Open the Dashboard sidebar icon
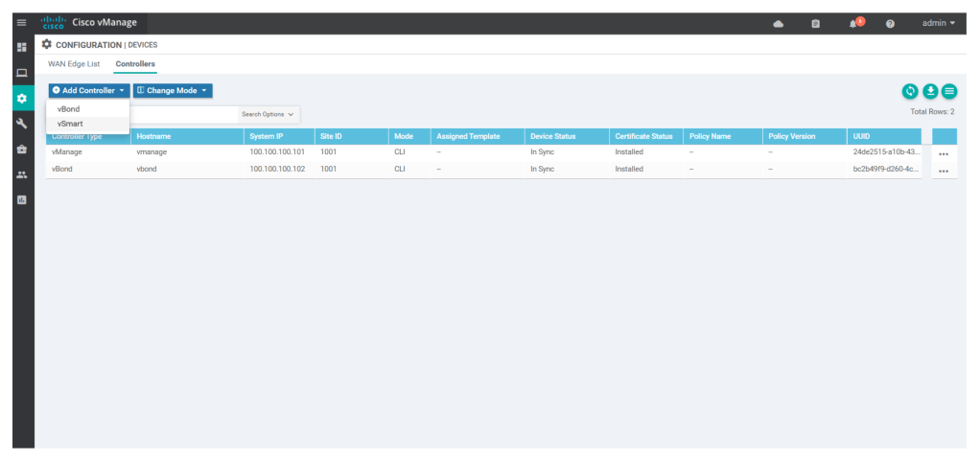The height and width of the screenshot is (461, 980). click(x=22, y=47)
